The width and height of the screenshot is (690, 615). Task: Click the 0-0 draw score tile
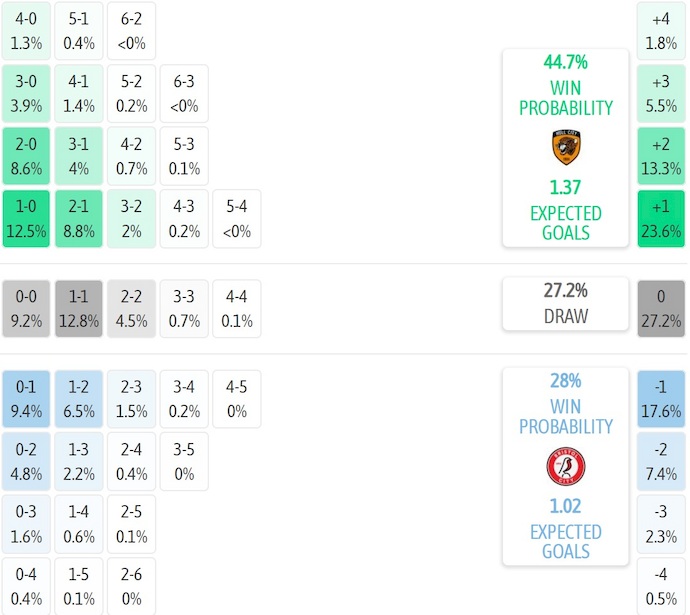[26, 309]
